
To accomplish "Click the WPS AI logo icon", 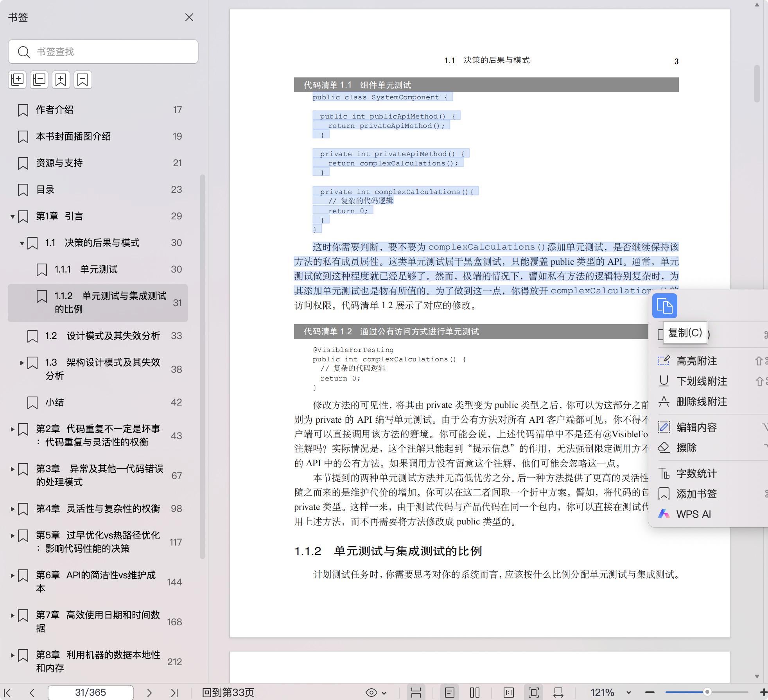I will (x=664, y=514).
